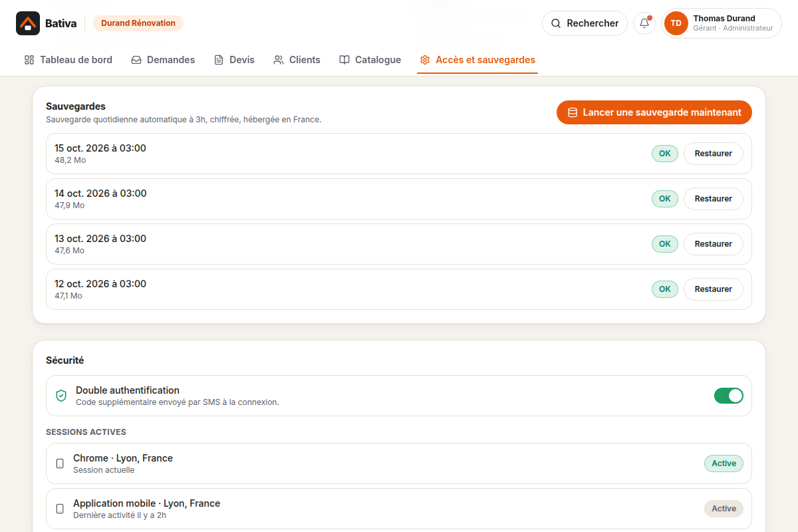Click the "Chrome · Lyon, France" session name
The height and width of the screenshot is (532, 798).
tap(123, 458)
